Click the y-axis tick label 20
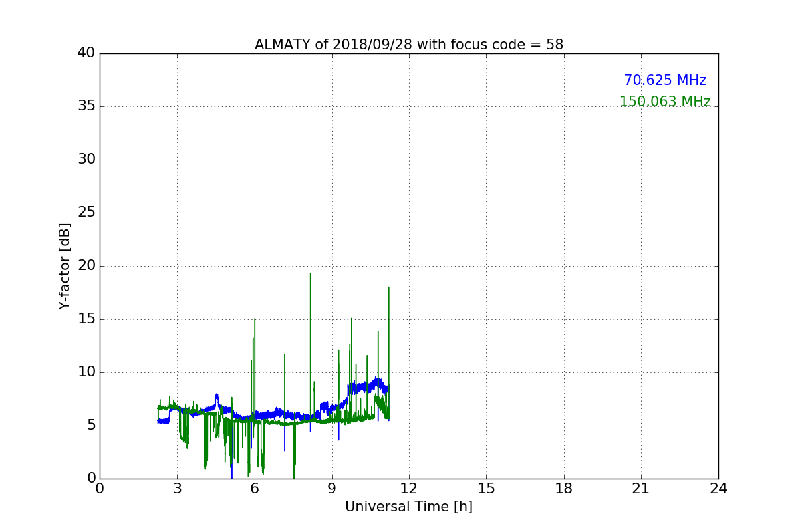The height and width of the screenshot is (532, 798). 86,266
